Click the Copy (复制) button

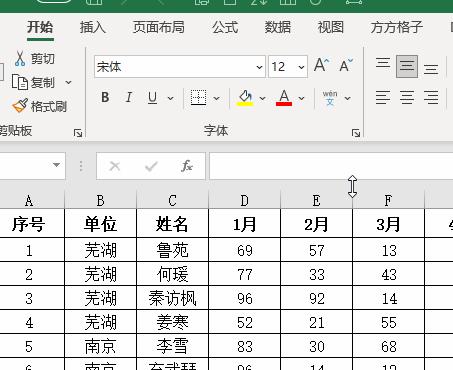coord(33,82)
